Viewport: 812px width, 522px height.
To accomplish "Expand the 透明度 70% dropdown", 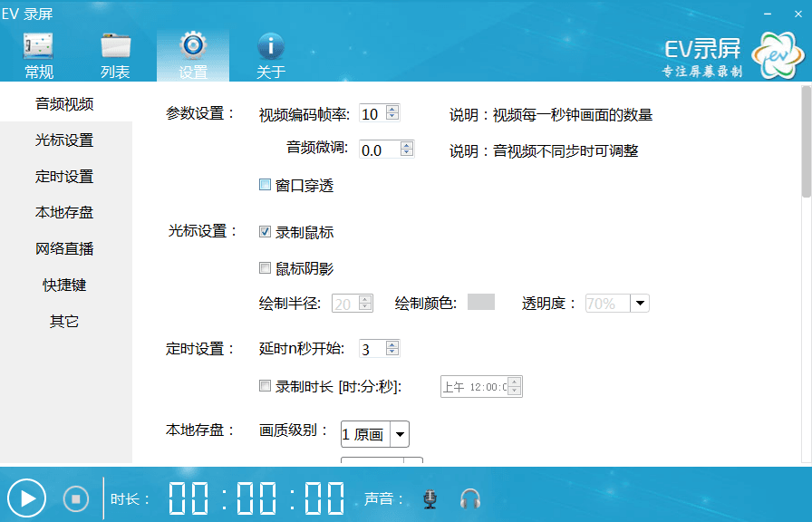I will click(x=639, y=304).
